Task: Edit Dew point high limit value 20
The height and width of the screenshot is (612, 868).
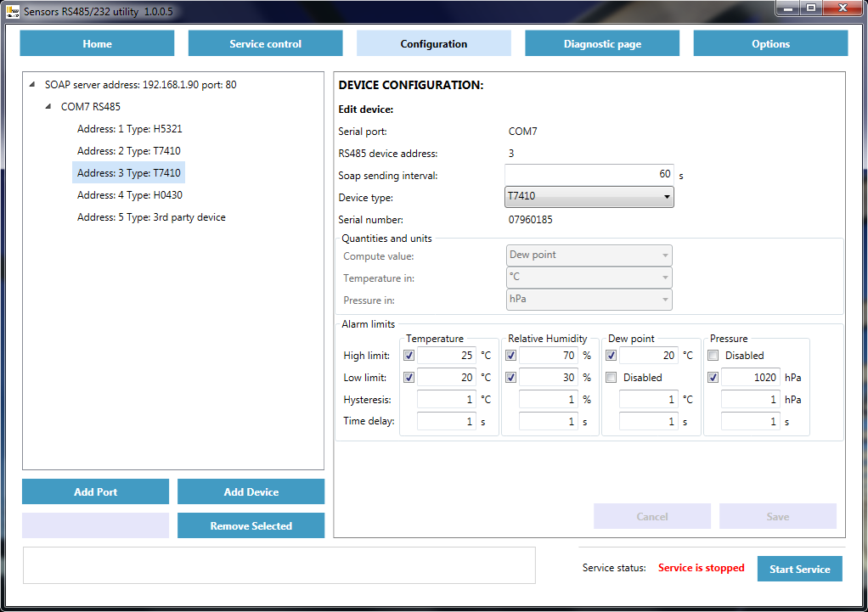Action: [x=648, y=356]
